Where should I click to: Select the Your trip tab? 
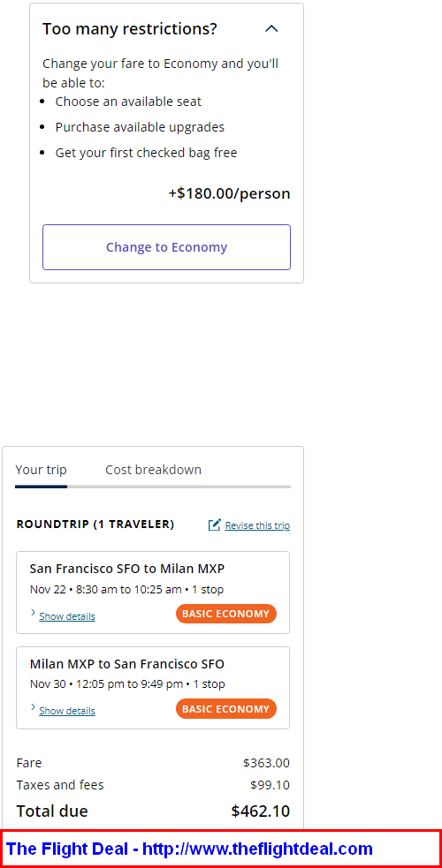[x=41, y=470]
